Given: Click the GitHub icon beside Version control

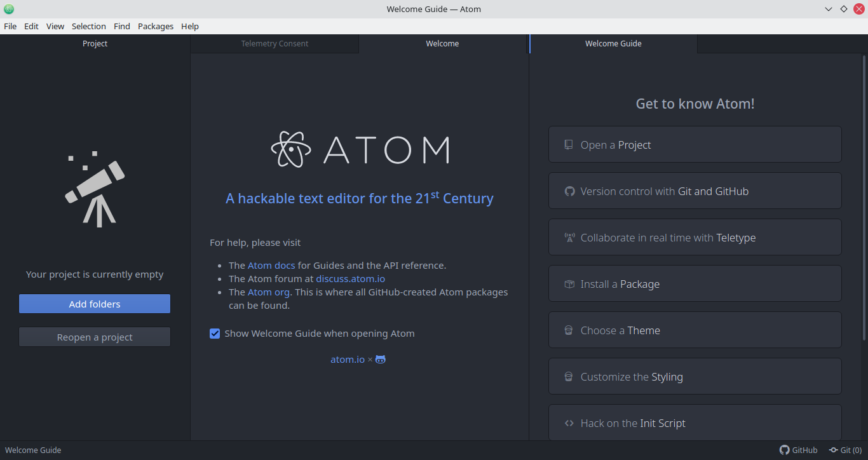Looking at the screenshot, I should (569, 191).
